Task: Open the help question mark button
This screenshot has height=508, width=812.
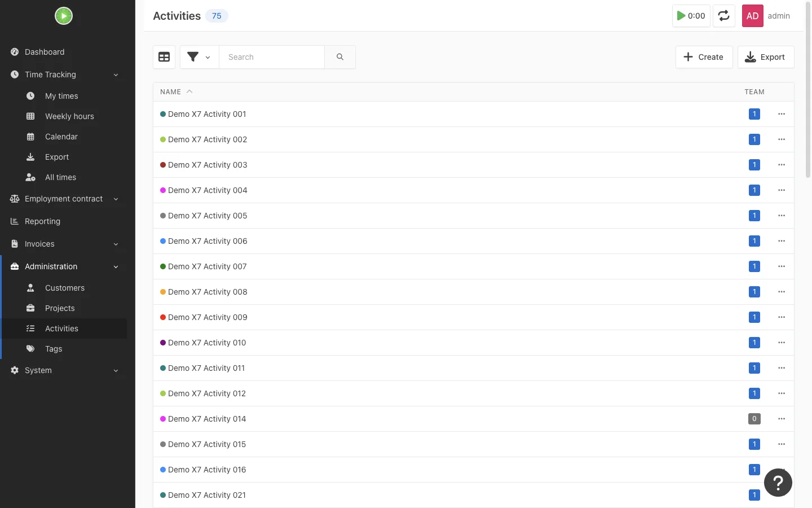Action: coord(778,483)
